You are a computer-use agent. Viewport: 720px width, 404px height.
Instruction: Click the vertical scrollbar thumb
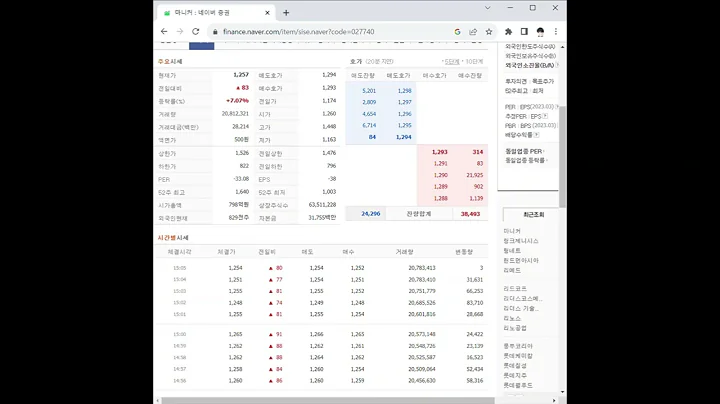(x=562, y=156)
